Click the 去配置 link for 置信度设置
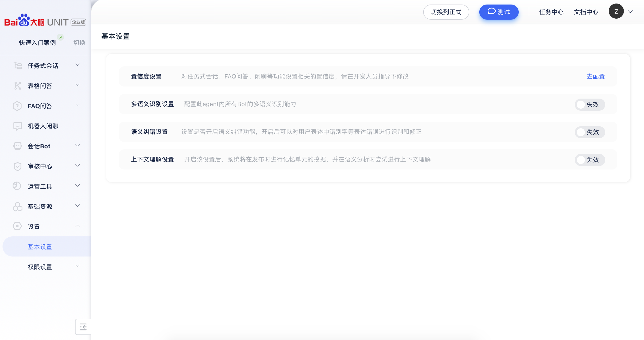The image size is (644, 340). [596, 76]
